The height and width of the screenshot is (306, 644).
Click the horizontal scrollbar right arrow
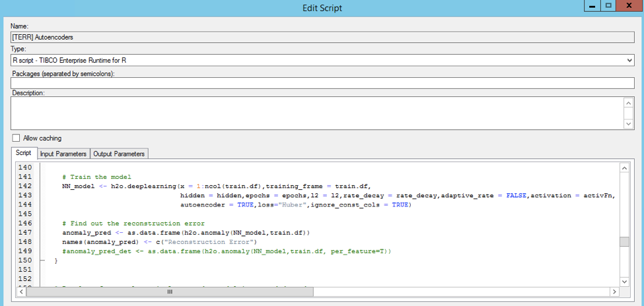coord(614,291)
